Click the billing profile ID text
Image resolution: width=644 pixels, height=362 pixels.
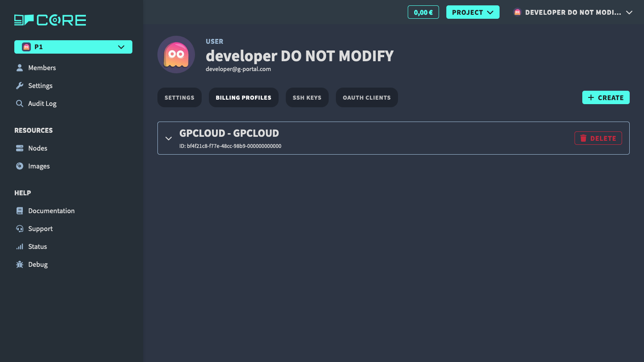click(x=230, y=146)
